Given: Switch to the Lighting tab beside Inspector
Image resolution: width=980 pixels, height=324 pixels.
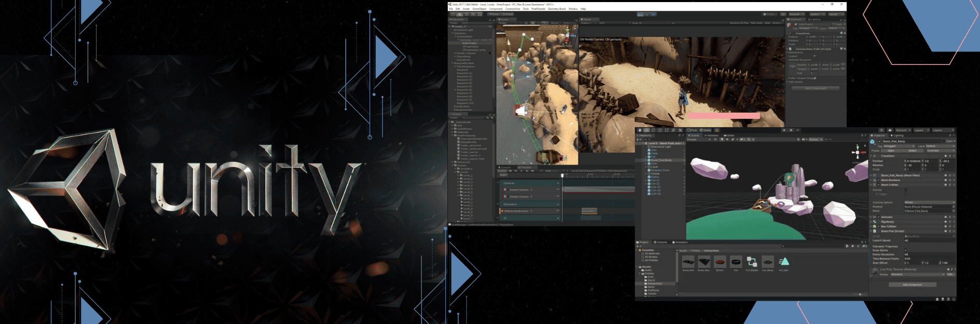Looking at the screenshot, I should [897, 136].
